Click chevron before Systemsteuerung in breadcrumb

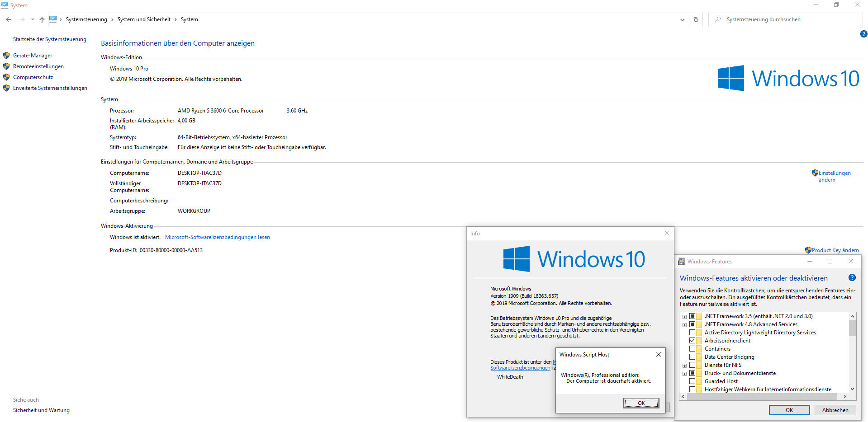pyautogui.click(x=61, y=19)
